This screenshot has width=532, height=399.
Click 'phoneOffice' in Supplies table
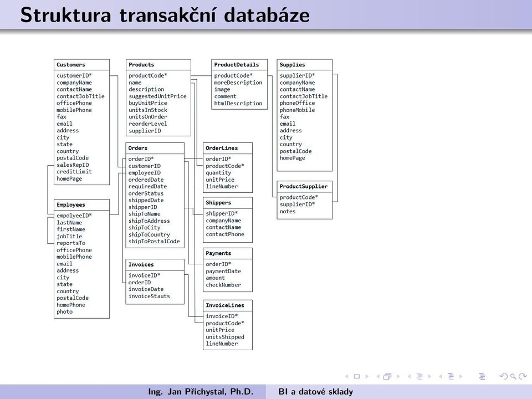[297, 103]
